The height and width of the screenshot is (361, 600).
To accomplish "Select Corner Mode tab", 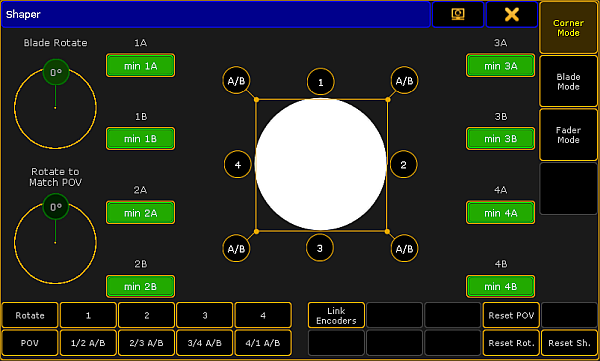I will (x=568, y=28).
